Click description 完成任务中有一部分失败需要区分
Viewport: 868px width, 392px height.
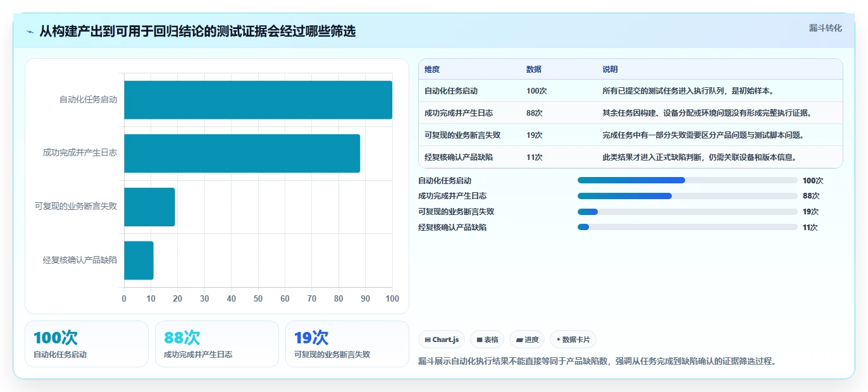tap(704, 135)
